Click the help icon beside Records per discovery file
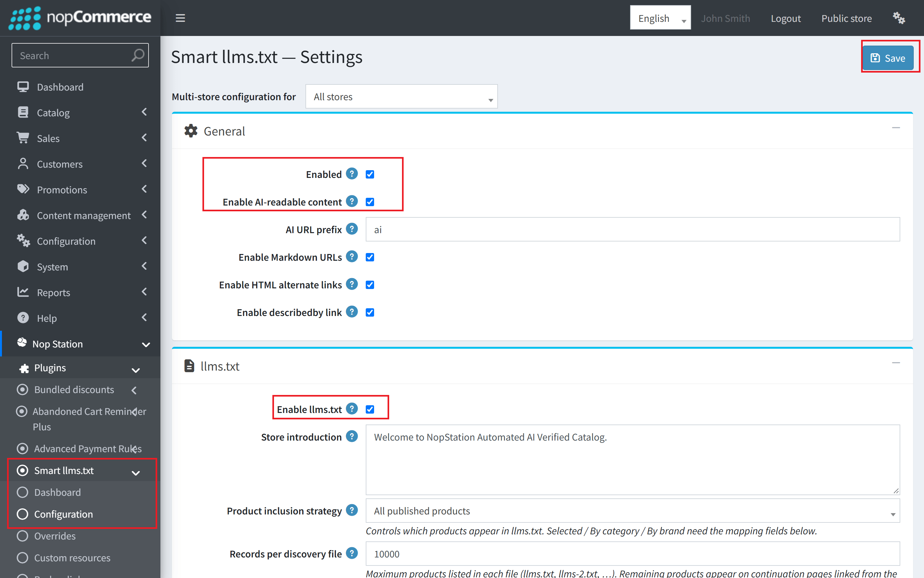Viewport: 924px width, 578px height. coord(352,553)
